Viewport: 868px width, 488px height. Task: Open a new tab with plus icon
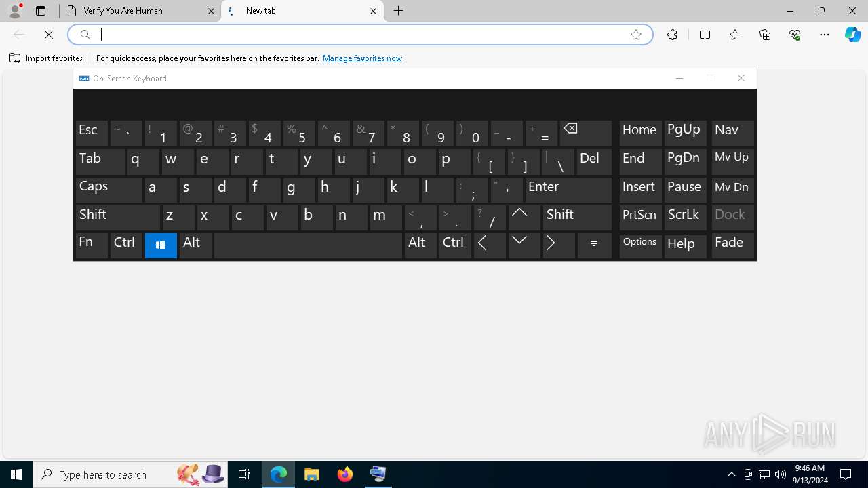(399, 11)
